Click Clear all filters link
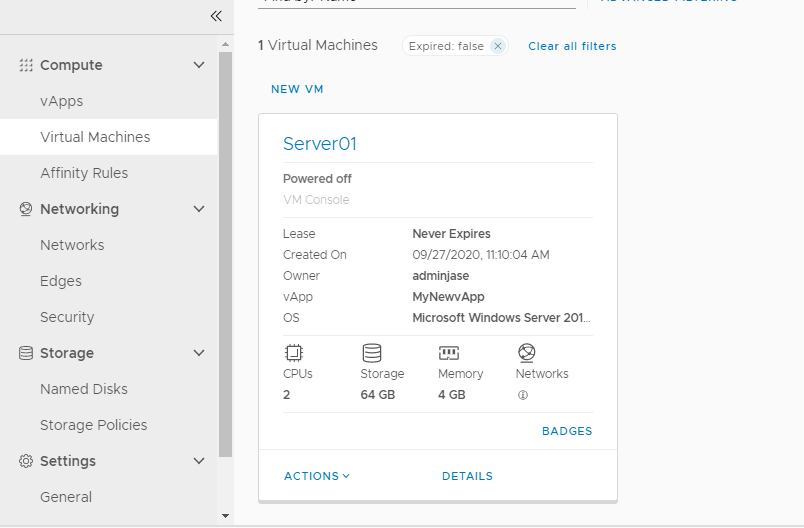Viewport: 804px width, 528px height. point(572,46)
